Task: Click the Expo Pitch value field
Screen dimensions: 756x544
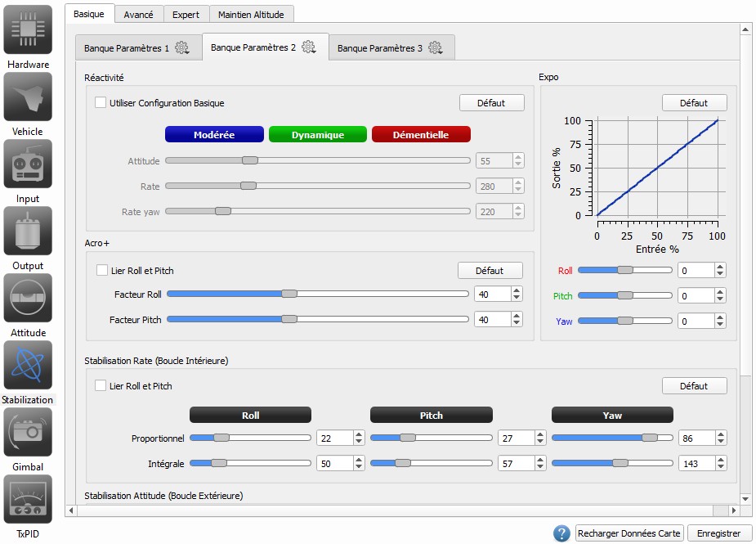Action: click(x=696, y=295)
